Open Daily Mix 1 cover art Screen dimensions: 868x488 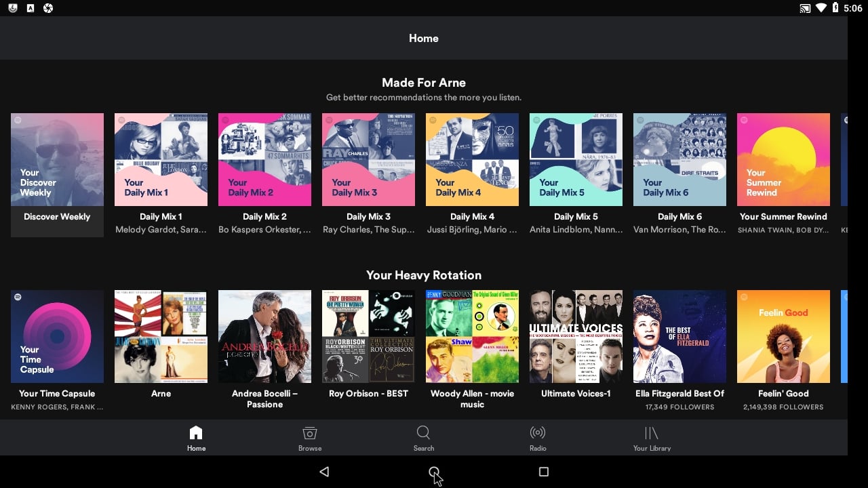tap(161, 159)
